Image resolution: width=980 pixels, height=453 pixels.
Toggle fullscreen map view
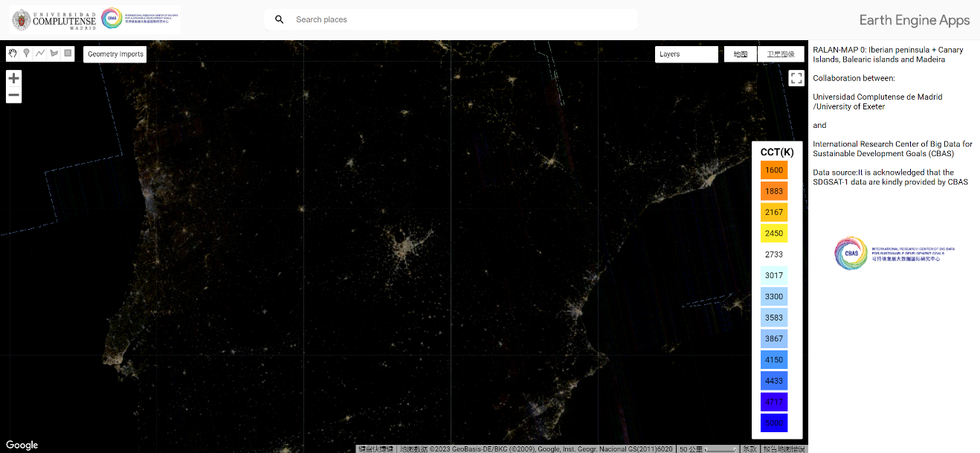pos(796,78)
